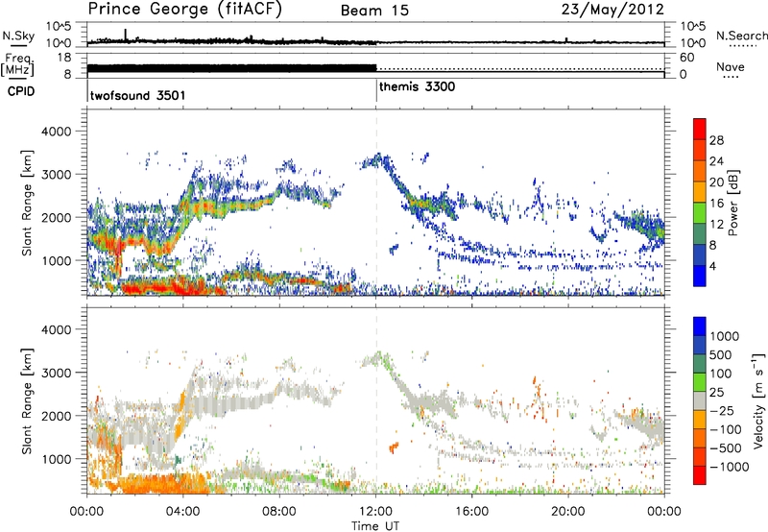
Task: Click the "20:00" time tick label
Action: [x=568, y=512]
